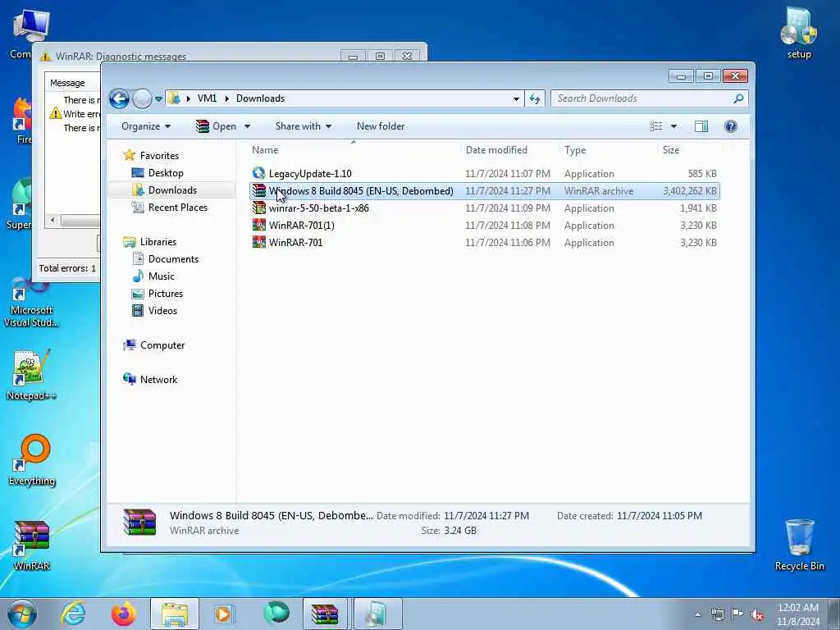Click the WinRAR taskbar button
This screenshot has width=840, height=630.
tap(325, 614)
